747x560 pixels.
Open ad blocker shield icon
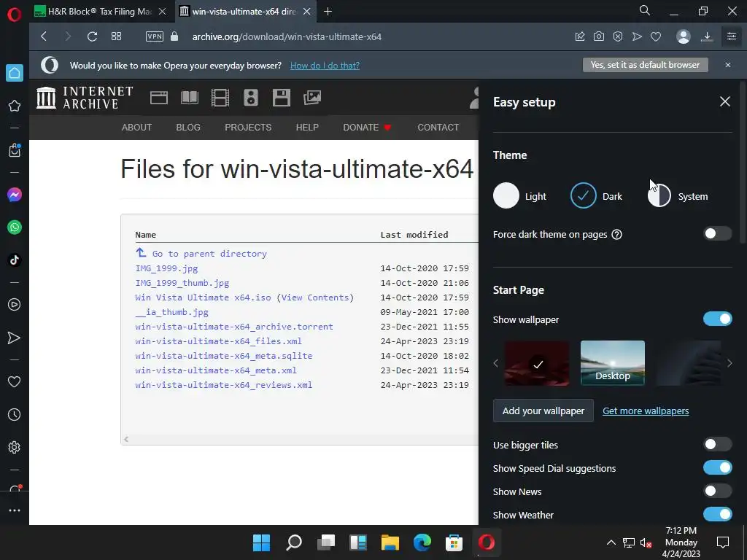pyautogui.click(x=618, y=36)
